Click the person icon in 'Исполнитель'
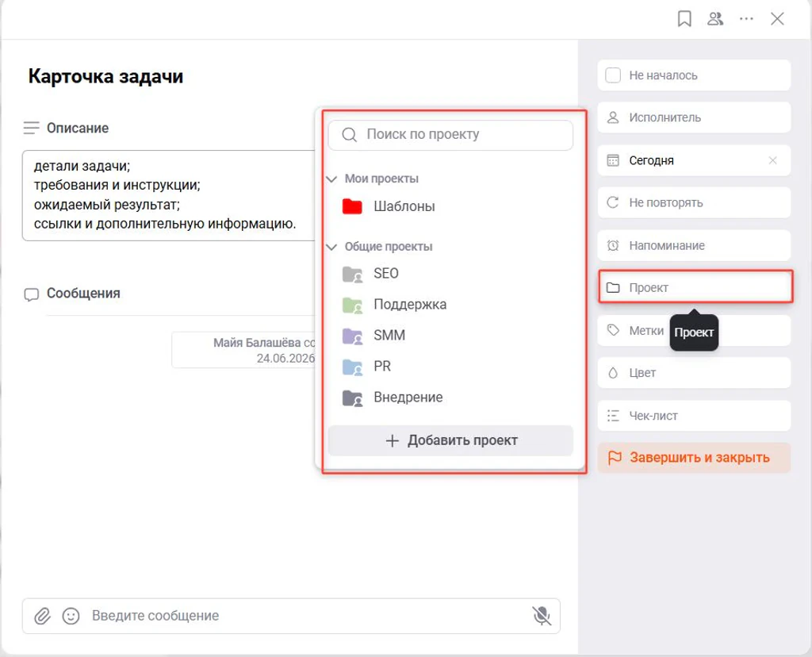Viewport: 812px width, 657px height. coord(613,117)
